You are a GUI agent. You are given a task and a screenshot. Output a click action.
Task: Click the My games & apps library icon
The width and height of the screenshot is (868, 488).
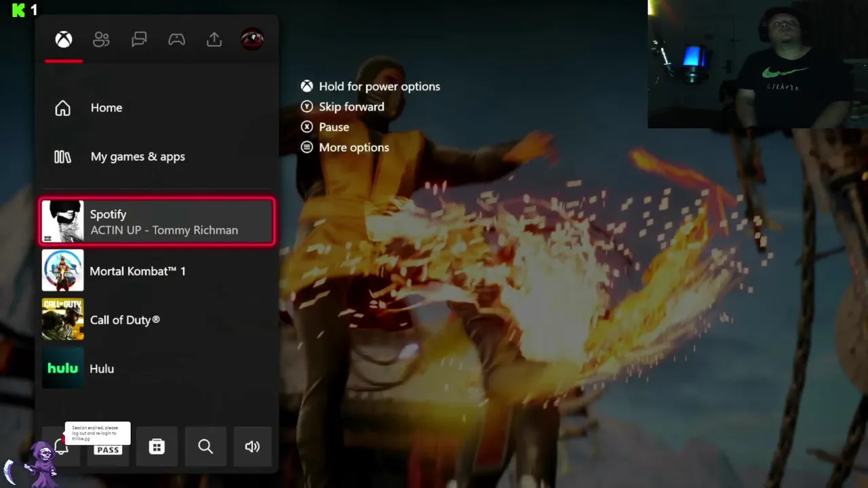coord(62,157)
